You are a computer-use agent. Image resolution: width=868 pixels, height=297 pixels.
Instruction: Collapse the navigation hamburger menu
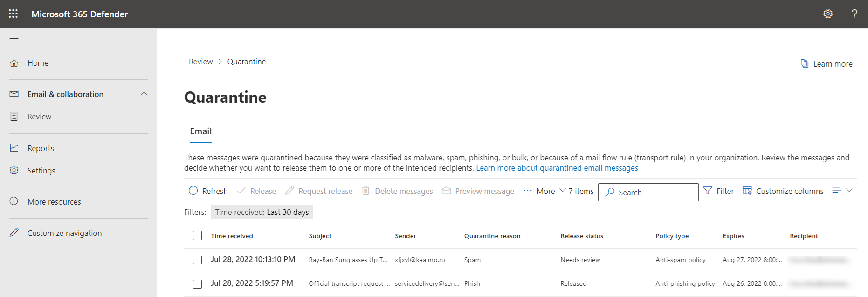[x=14, y=41]
